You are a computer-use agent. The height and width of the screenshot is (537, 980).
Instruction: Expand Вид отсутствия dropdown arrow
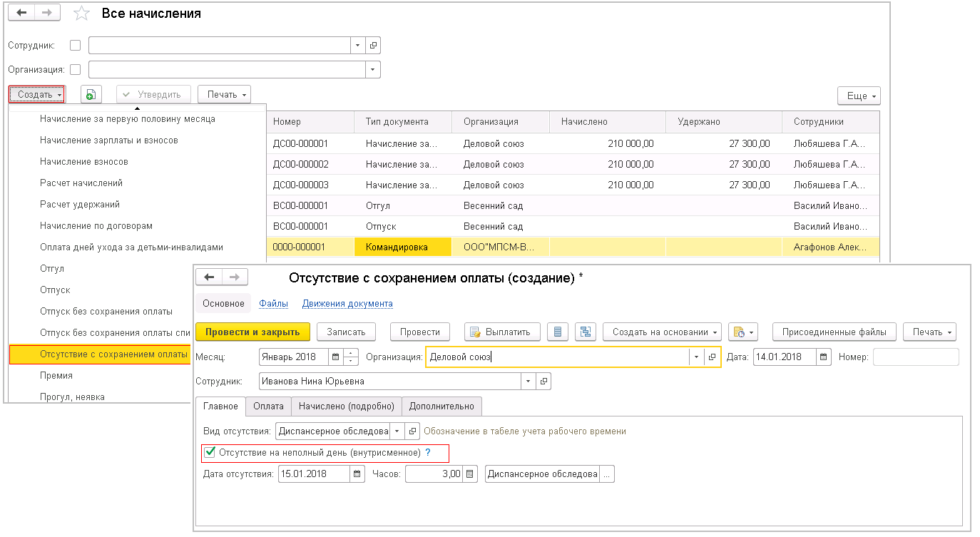397,431
